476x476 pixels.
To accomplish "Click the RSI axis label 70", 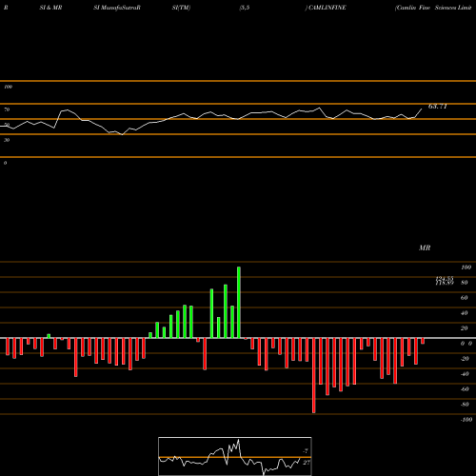I will [x=7, y=109].
